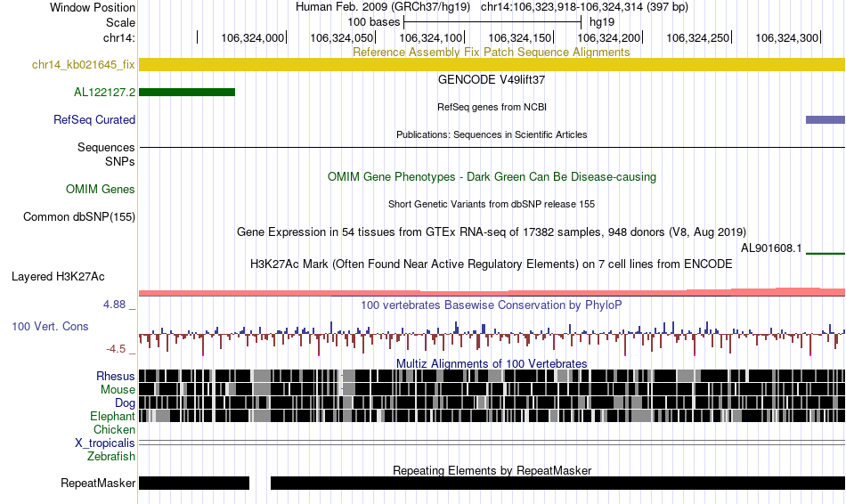Click the Mouse alignment label
The height and width of the screenshot is (504, 846).
coord(118,390)
